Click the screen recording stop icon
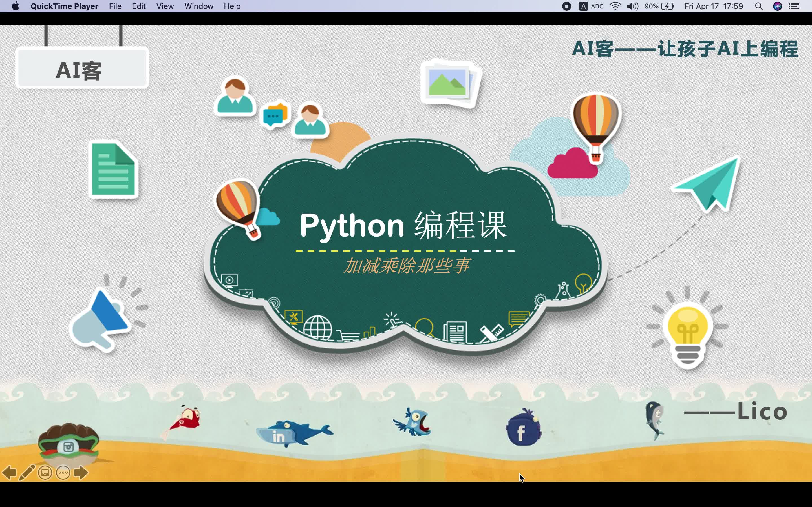 pyautogui.click(x=566, y=6)
